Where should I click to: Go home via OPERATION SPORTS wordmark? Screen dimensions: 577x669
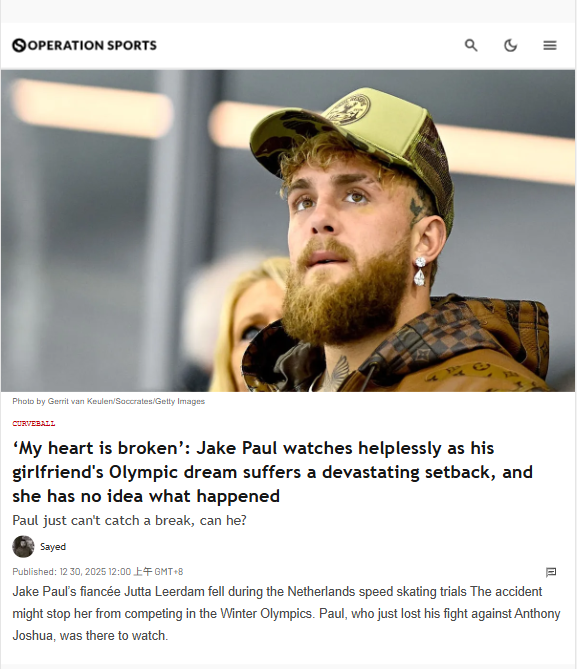coord(92,45)
